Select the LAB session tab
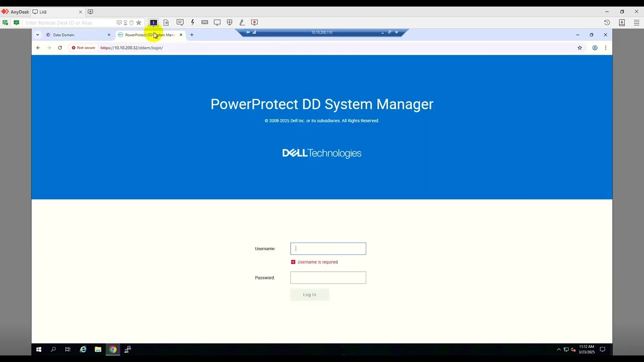The image size is (644, 362). (x=58, y=12)
